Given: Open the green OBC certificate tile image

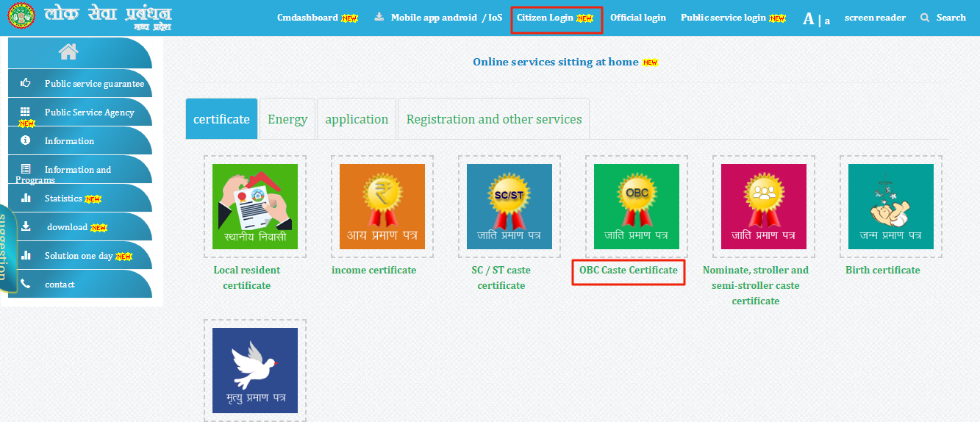Looking at the screenshot, I should tap(637, 207).
